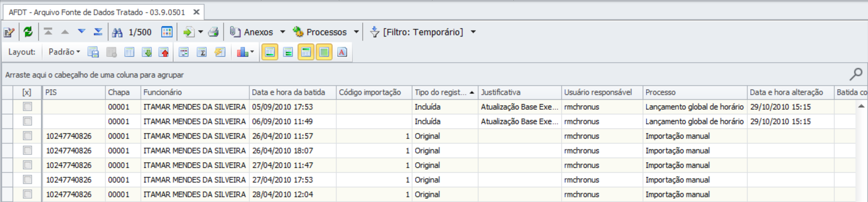Screen dimensions: 868x202
Task: Open the chart type dropdown arrow
Action: (x=252, y=52)
